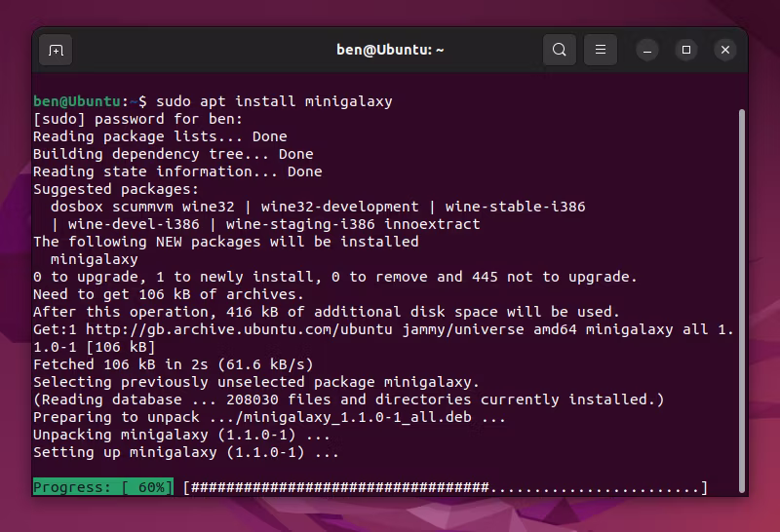Maximize the terminal window
This screenshot has width=780, height=532.
pyautogui.click(x=686, y=50)
